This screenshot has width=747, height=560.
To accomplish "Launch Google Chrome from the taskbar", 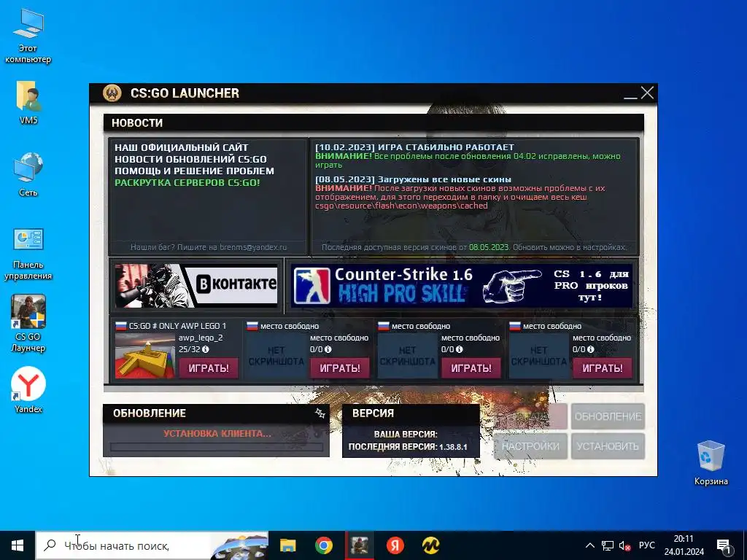I will coord(323,545).
